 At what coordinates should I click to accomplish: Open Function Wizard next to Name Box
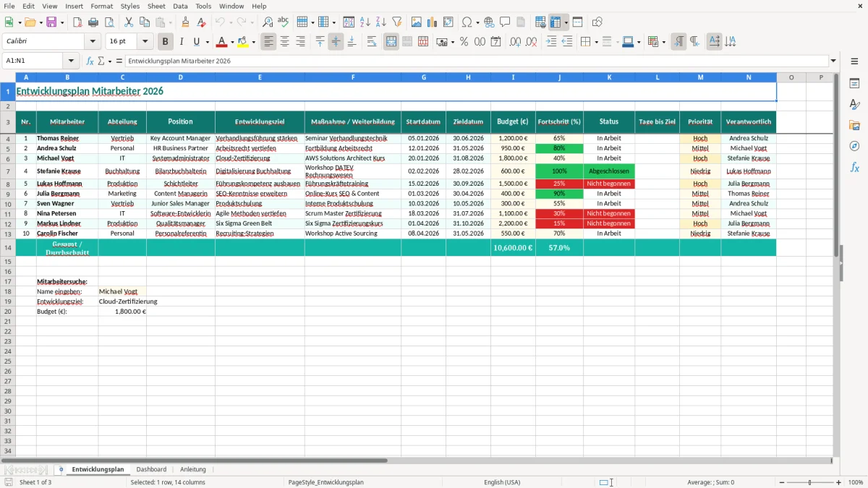point(90,61)
